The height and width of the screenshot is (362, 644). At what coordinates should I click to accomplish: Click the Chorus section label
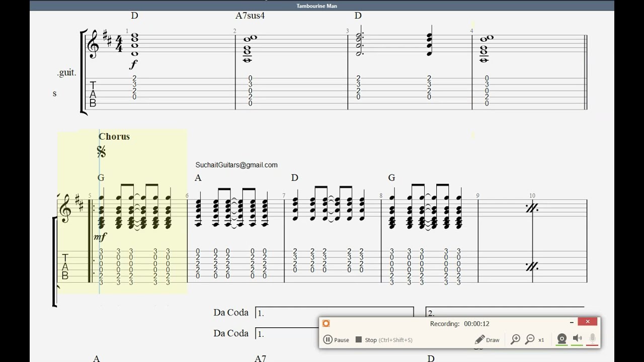click(114, 136)
